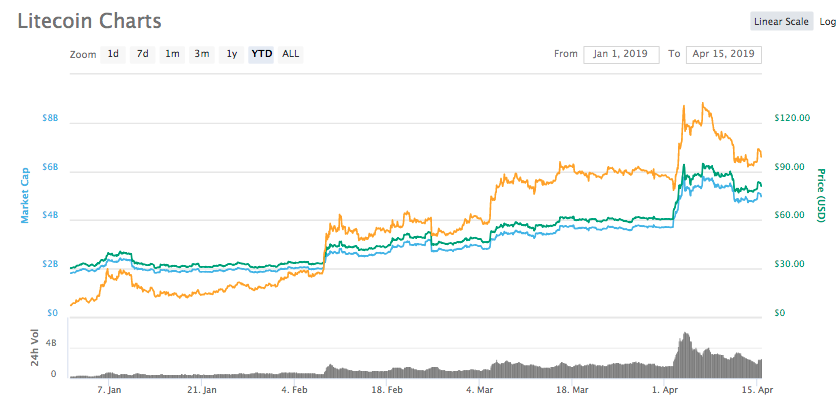Screen dimensions: 839x414
Task: Click the 4B volume axis label
Action: [52, 343]
